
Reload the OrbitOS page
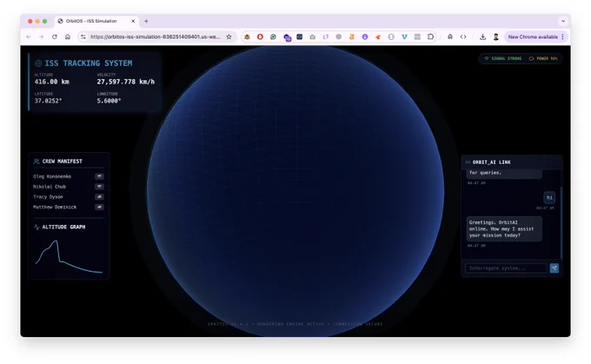pyautogui.click(x=55, y=36)
